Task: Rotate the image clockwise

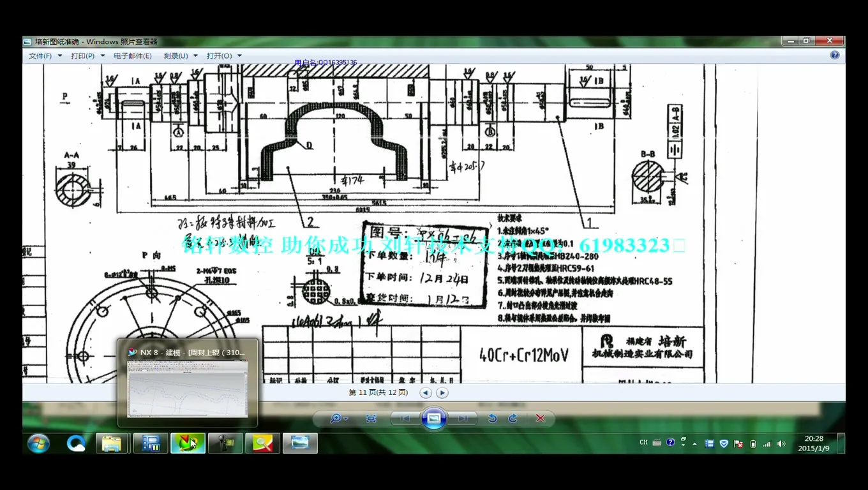Action: [x=513, y=419]
